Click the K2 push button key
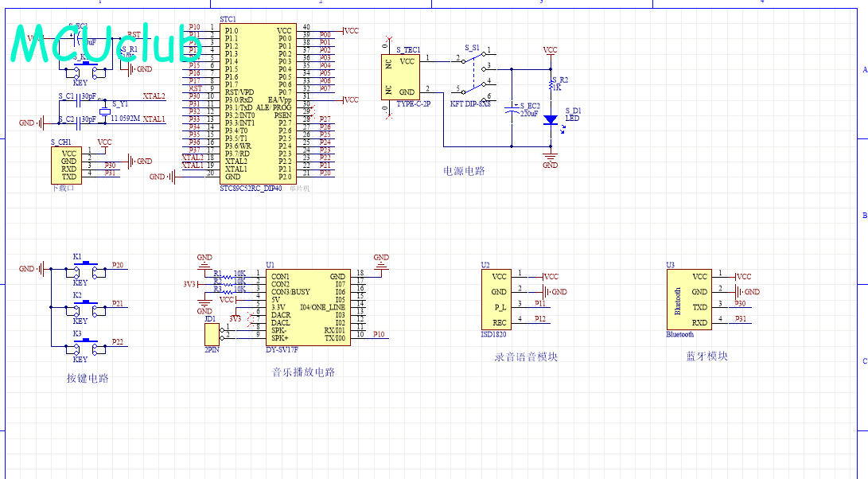The height and width of the screenshot is (479, 868). point(88,309)
